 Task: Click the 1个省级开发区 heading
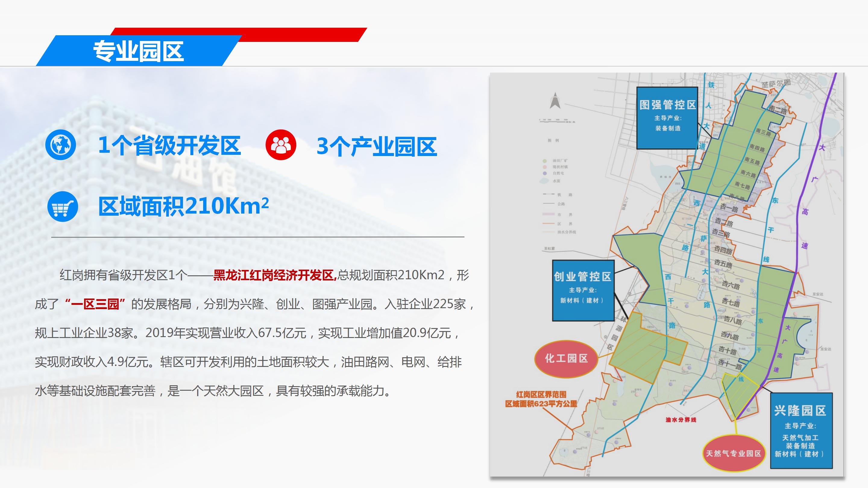coord(169,145)
